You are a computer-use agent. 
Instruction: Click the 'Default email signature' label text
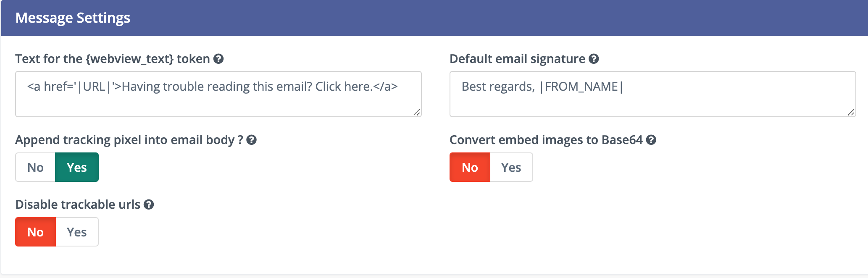tap(517, 59)
